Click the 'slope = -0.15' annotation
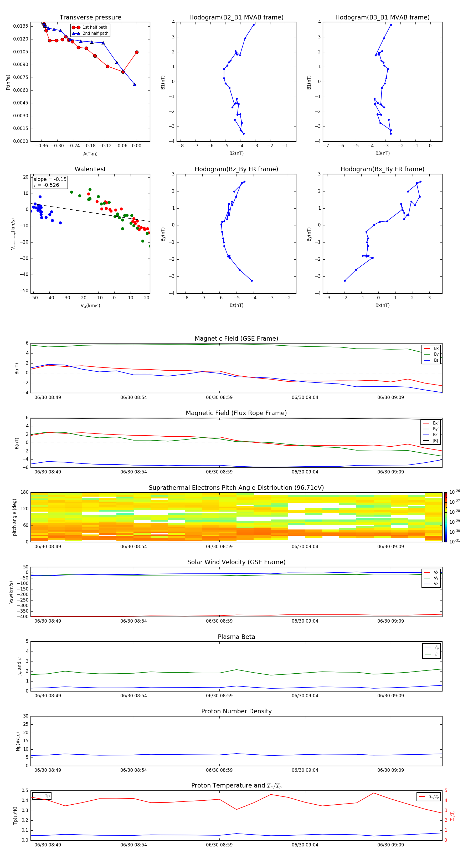473x868 pixels. 50,179
